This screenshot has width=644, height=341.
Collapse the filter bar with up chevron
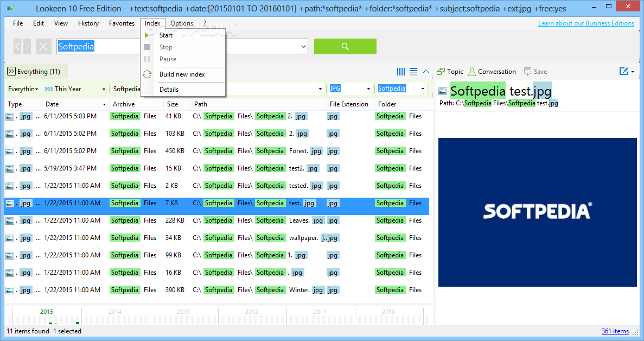[426, 72]
